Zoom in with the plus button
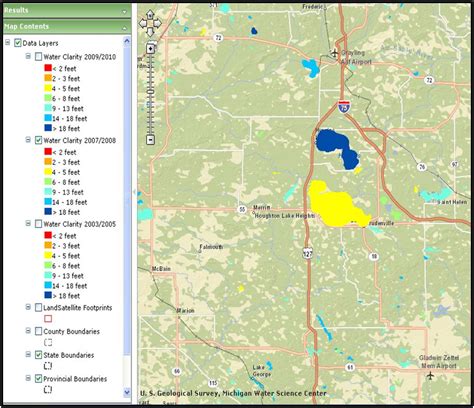 151,49
